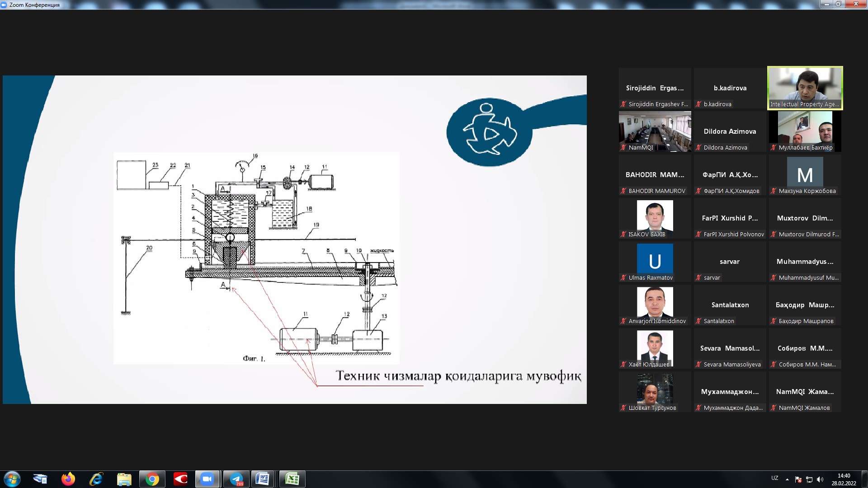Click the muted mic icon for b.kadirova
This screenshot has height=488, width=868.
(699, 104)
